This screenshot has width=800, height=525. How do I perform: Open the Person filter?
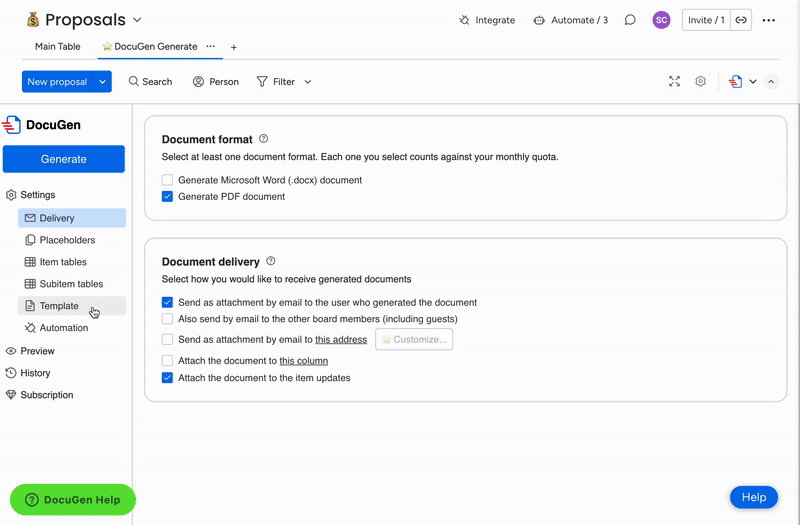(x=216, y=82)
